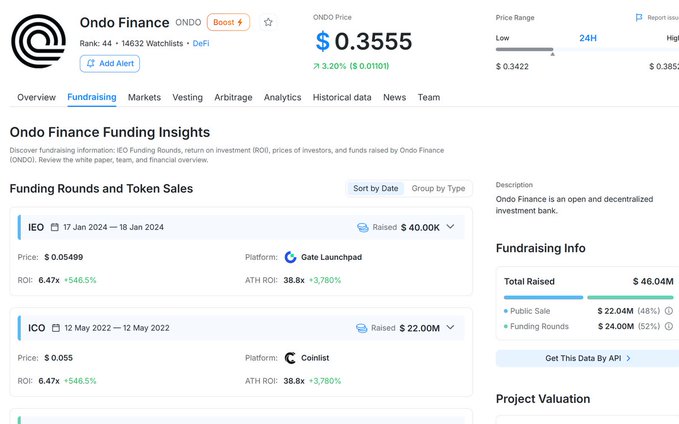The image size is (679, 424).
Task: Click the ICO Raised $ 22.00M value
Action: [420, 328]
